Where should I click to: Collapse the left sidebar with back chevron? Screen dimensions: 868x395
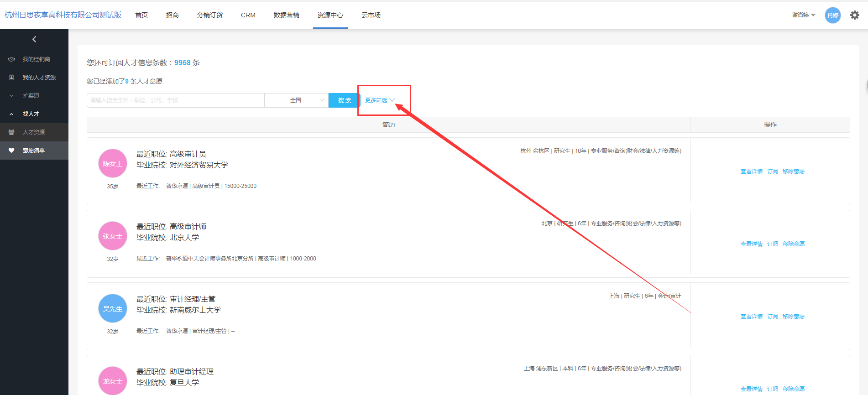34,39
